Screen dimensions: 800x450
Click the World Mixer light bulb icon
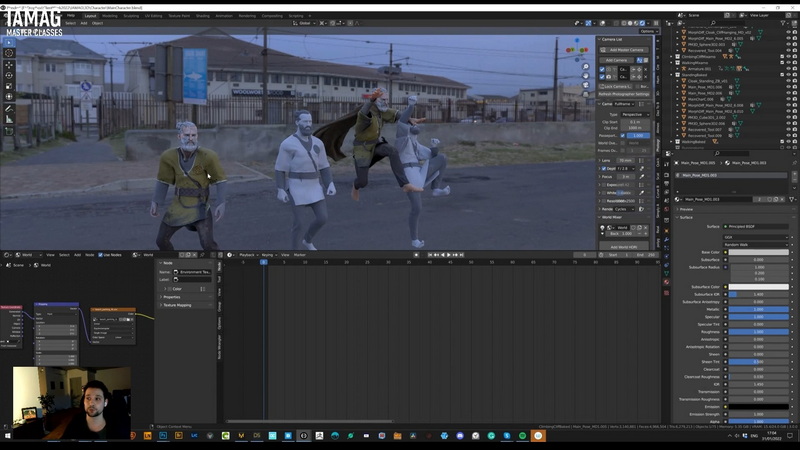pyautogui.click(x=603, y=228)
